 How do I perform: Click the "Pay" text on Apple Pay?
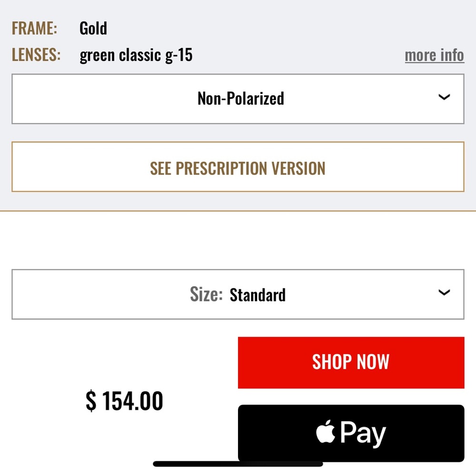pos(363,433)
